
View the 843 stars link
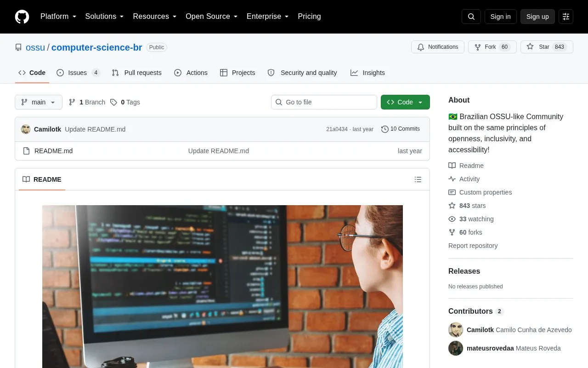pos(467,206)
